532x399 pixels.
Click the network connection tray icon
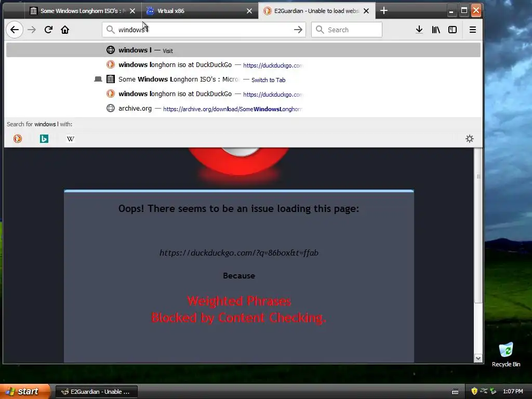pos(484,391)
